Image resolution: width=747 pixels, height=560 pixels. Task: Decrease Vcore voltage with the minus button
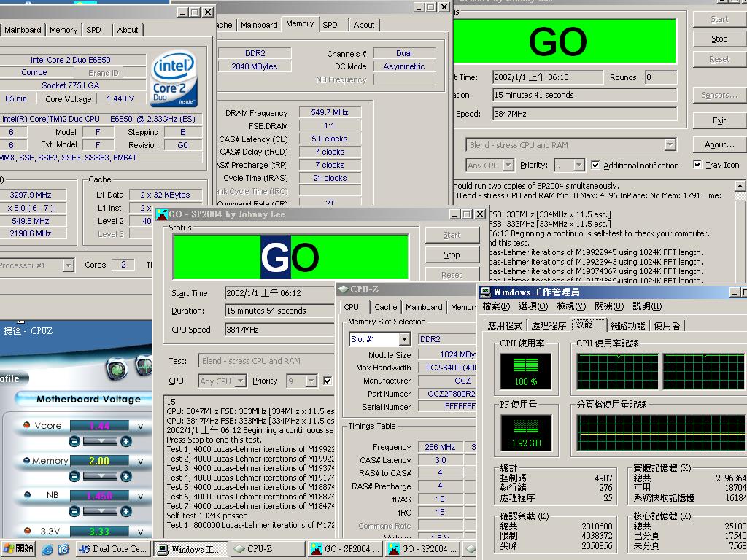click(74, 441)
